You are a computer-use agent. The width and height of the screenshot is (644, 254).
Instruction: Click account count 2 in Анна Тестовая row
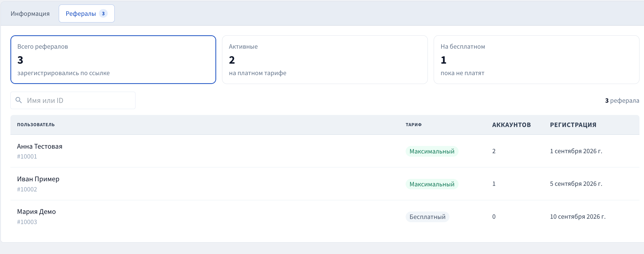(494, 151)
